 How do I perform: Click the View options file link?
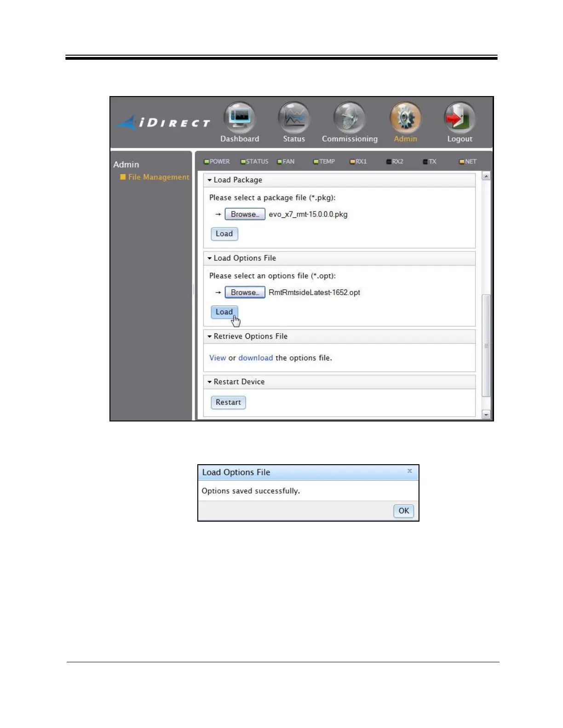click(218, 358)
